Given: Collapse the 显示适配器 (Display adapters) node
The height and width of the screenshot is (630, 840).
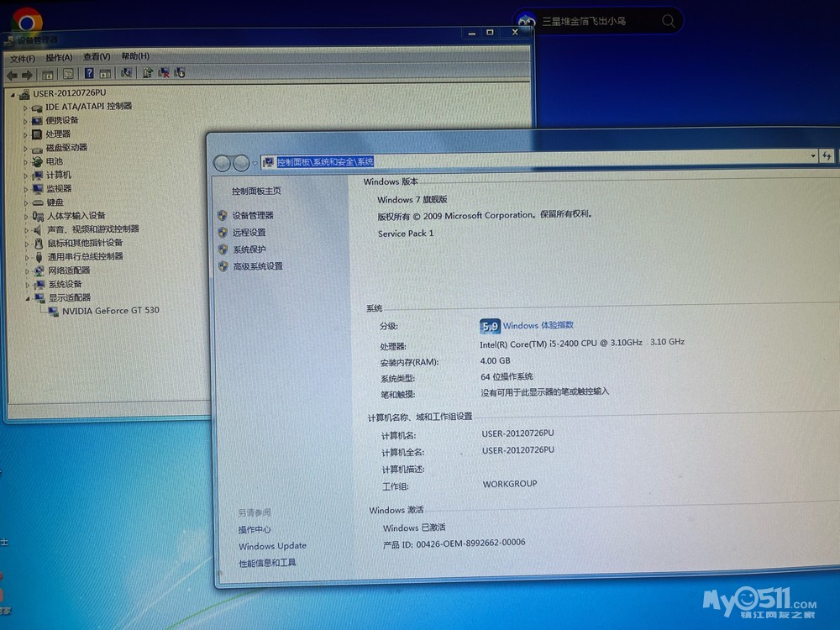Looking at the screenshot, I should coord(25,297).
